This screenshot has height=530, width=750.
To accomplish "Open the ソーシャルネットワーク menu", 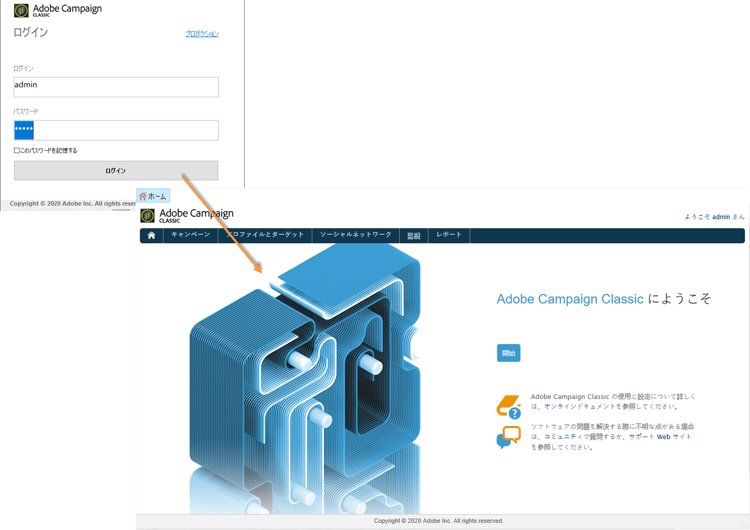I will (x=355, y=235).
